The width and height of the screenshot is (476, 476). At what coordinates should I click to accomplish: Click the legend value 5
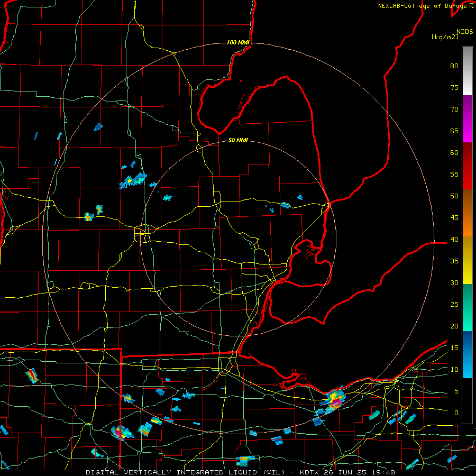click(456, 391)
